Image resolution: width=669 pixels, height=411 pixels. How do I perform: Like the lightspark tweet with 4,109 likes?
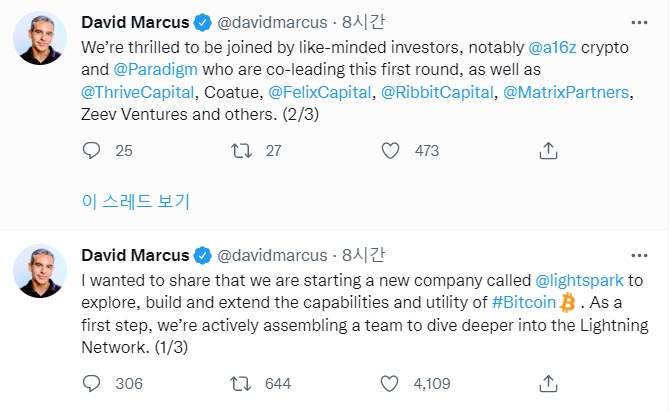pos(393,383)
